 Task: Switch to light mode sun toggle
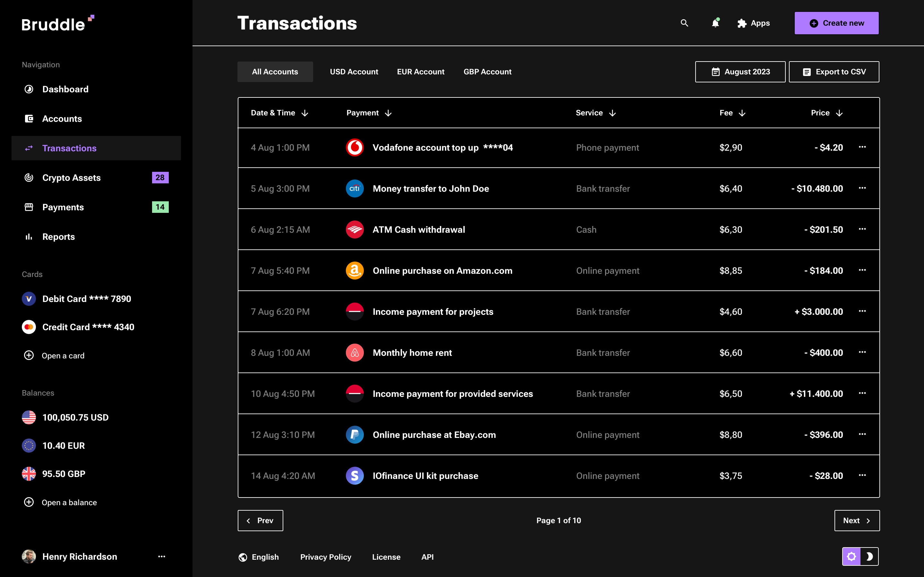pos(851,556)
